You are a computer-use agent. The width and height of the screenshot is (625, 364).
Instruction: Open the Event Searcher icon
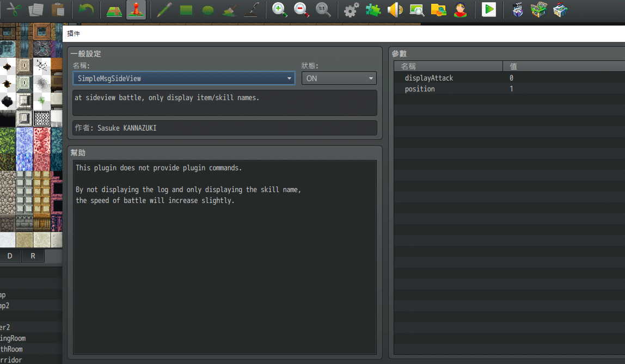417,10
